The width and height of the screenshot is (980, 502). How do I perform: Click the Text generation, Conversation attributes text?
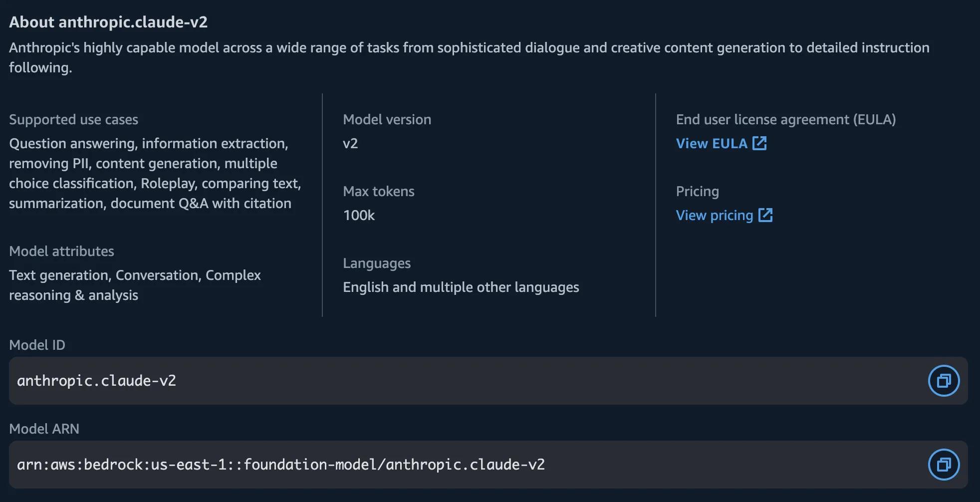point(135,285)
